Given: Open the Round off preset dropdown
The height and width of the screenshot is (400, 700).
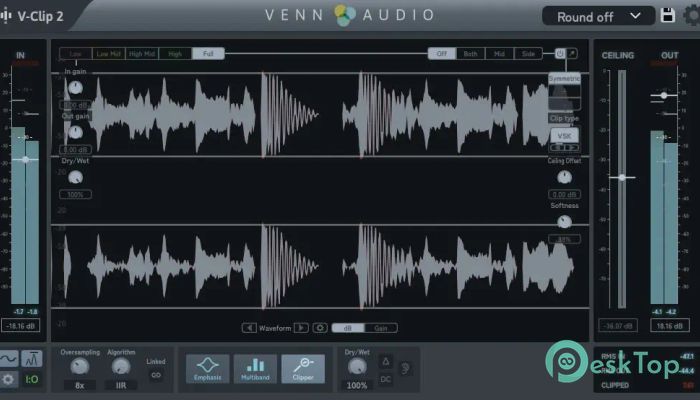Looking at the screenshot, I should (x=599, y=16).
